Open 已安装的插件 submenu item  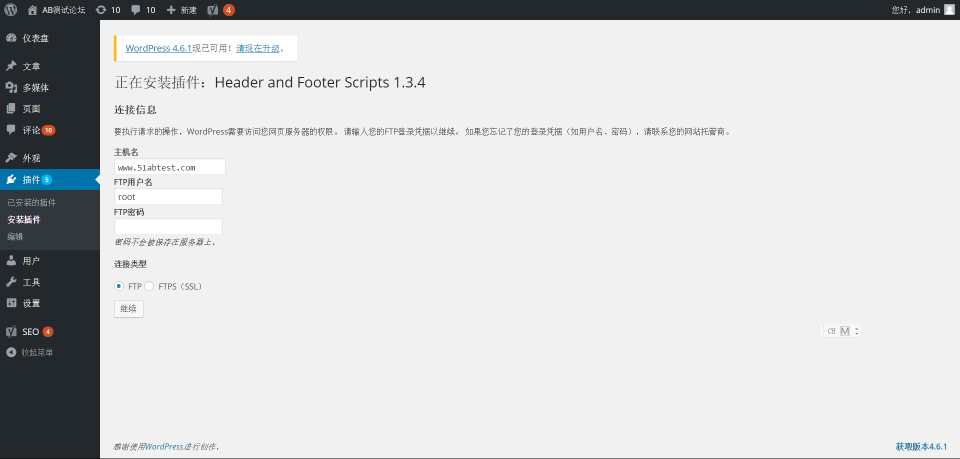tap(32, 202)
